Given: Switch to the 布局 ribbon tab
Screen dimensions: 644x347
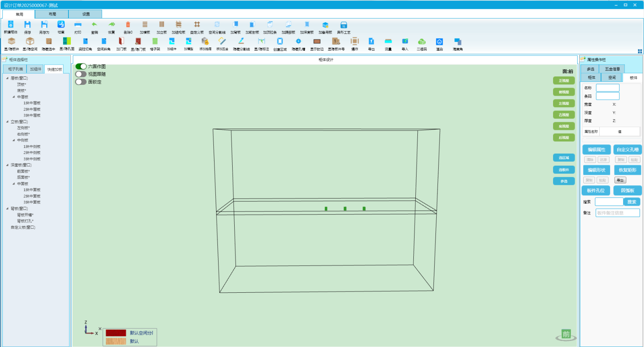Looking at the screenshot, I should click(x=52, y=14).
